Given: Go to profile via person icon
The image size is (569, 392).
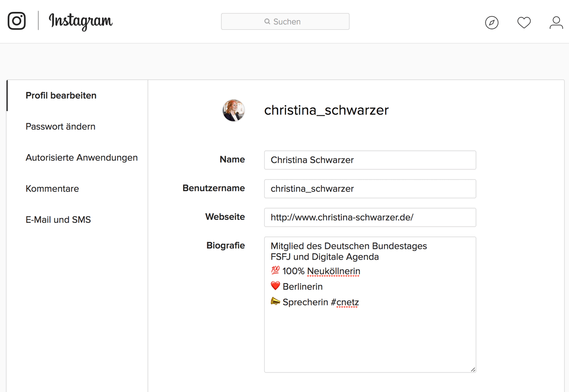Looking at the screenshot, I should [x=556, y=22].
